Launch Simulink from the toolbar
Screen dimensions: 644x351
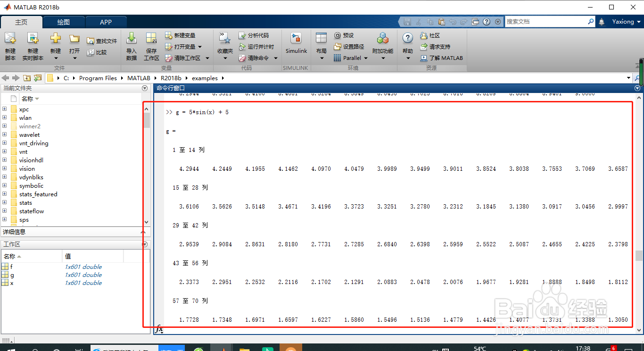click(x=296, y=44)
